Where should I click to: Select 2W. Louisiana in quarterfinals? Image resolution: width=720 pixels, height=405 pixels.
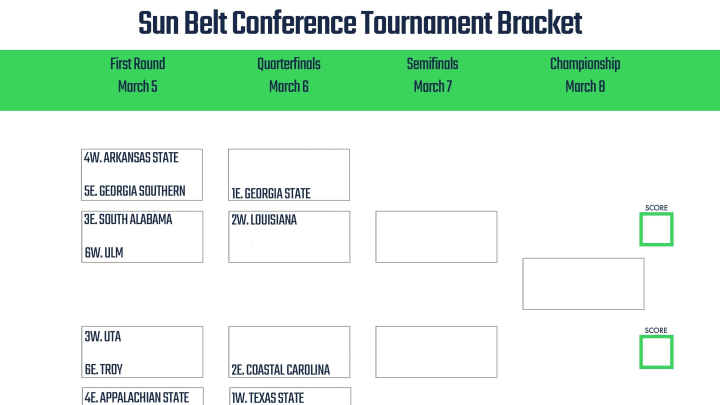(x=264, y=220)
